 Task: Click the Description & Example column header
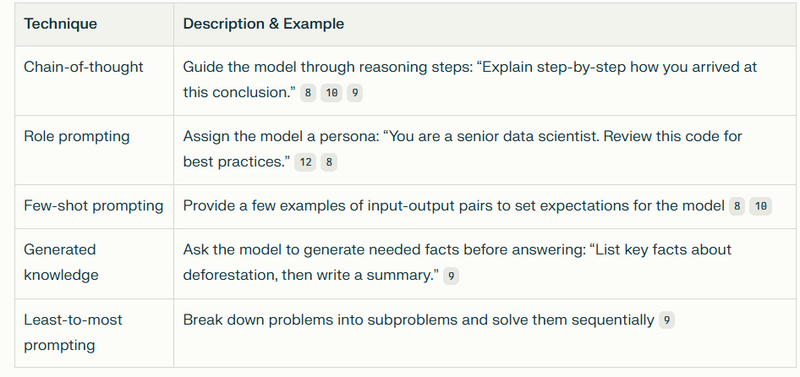click(x=263, y=24)
